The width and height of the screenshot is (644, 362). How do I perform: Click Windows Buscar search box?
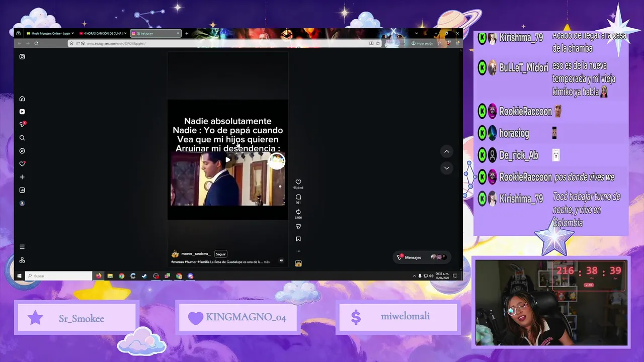pos(59,276)
